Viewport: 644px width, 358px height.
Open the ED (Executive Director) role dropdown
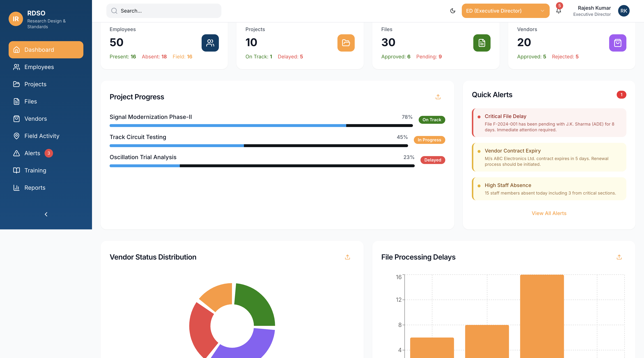point(505,11)
